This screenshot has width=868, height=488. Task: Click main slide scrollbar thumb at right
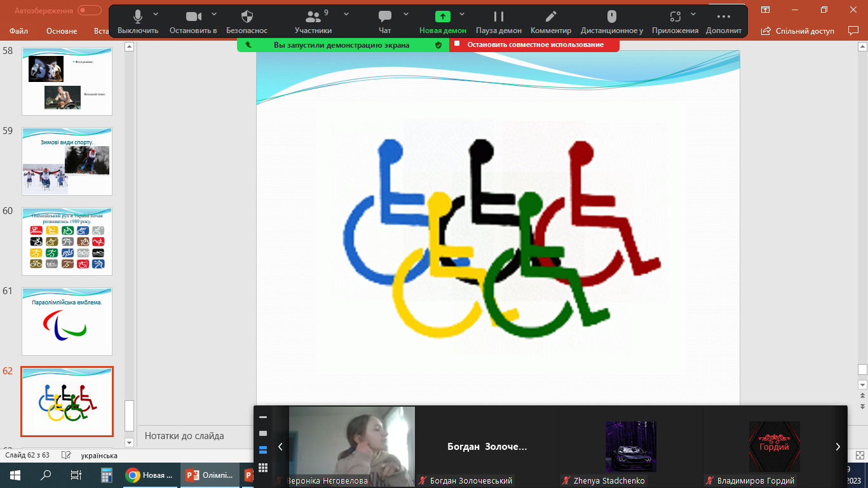(x=862, y=369)
